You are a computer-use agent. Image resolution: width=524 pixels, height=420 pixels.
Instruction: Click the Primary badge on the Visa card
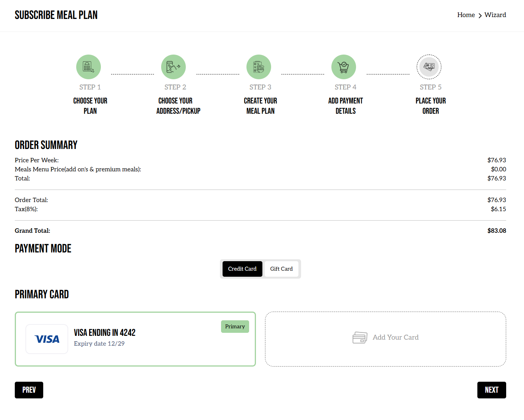235,326
